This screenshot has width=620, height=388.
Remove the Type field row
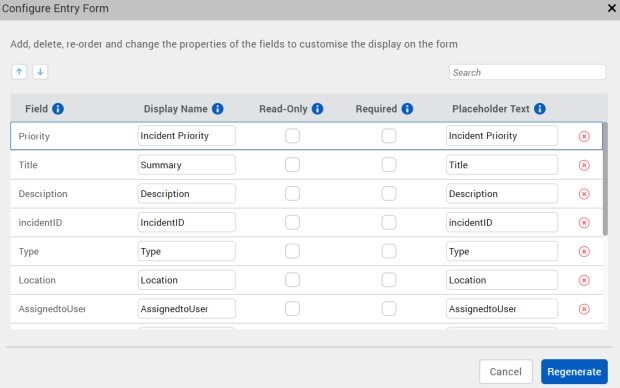click(x=584, y=252)
